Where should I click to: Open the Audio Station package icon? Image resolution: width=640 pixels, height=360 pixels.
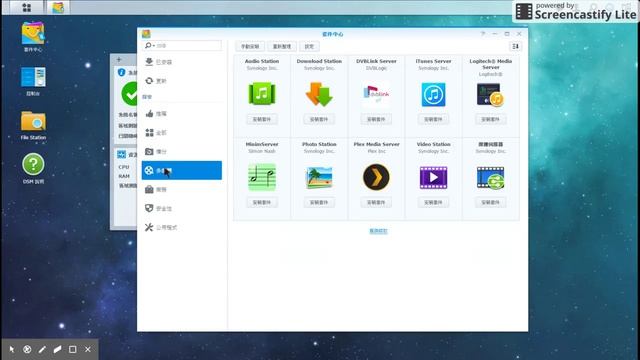tap(262, 94)
